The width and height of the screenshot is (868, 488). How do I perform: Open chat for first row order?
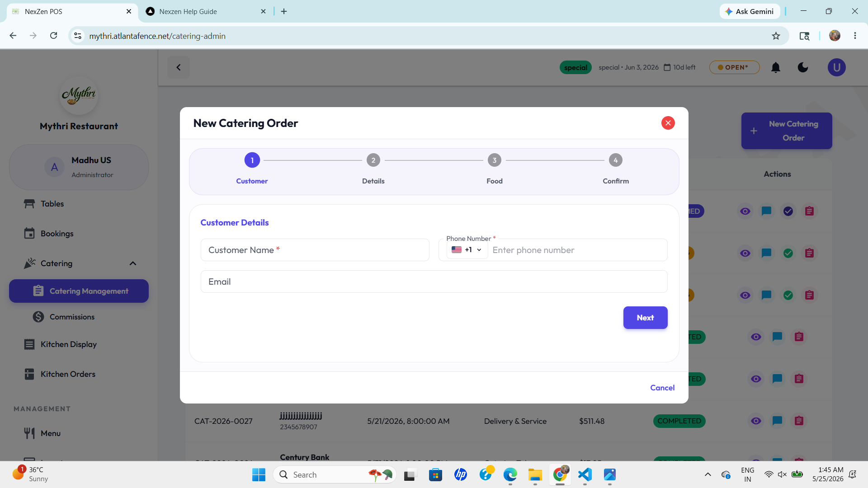tap(766, 211)
